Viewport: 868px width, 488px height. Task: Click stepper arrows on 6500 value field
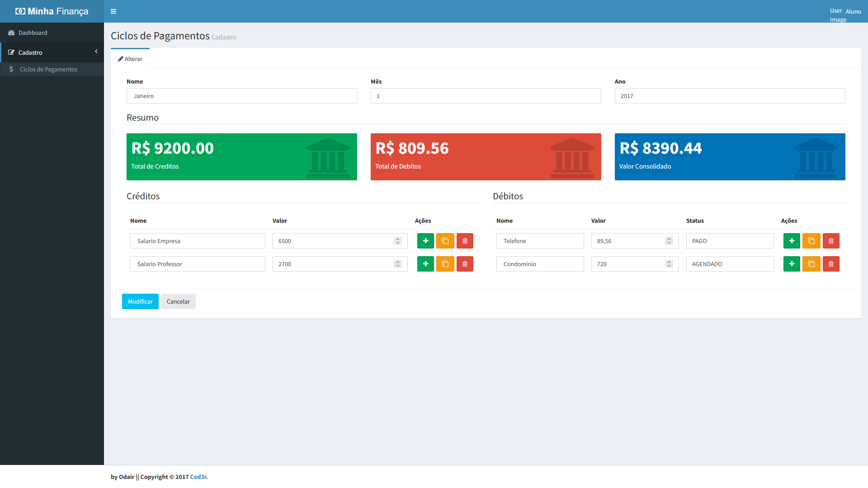coord(398,241)
